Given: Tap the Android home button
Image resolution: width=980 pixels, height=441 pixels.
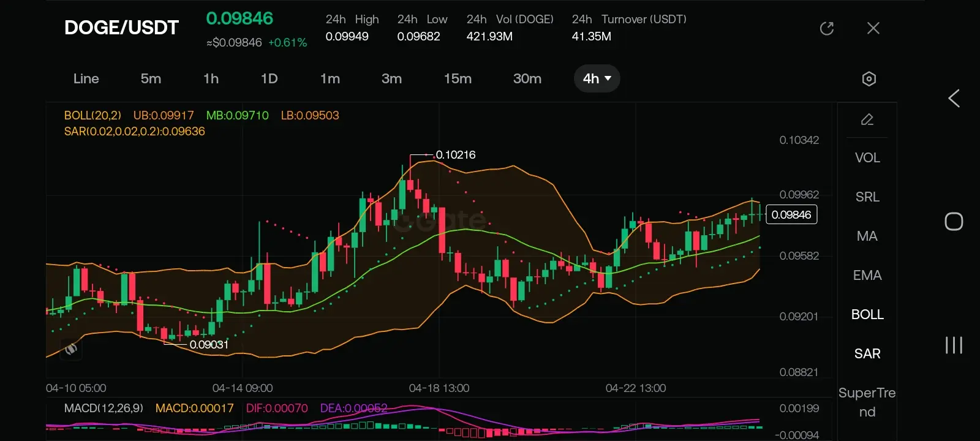Looking at the screenshot, I should (x=954, y=221).
